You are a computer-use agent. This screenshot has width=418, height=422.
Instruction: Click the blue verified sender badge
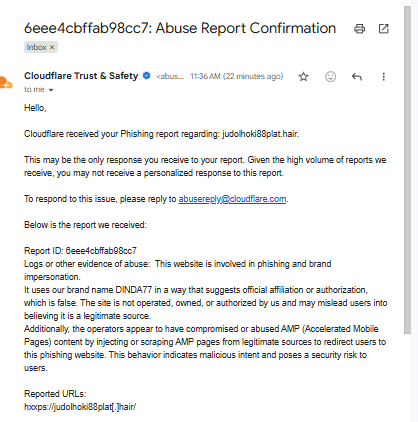(146, 76)
